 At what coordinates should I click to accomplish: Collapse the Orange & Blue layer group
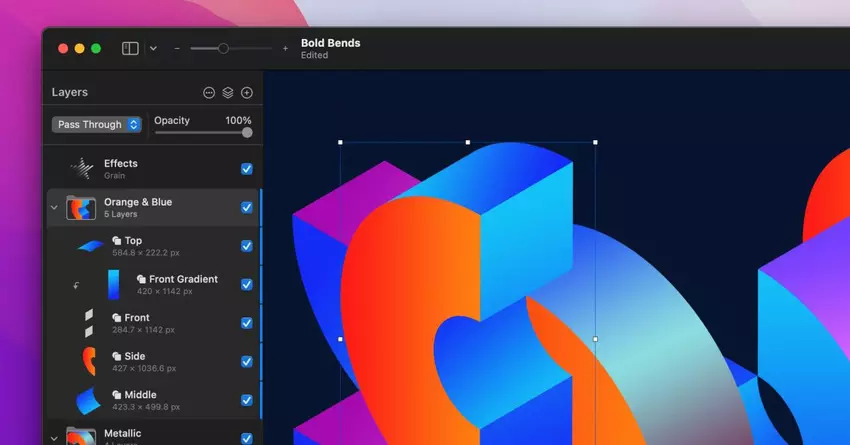pos(54,208)
